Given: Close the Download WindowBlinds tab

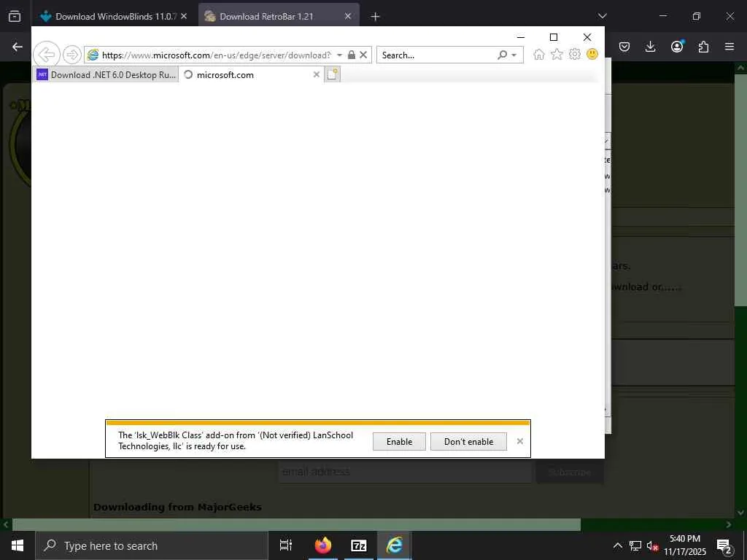Looking at the screenshot, I should click(x=184, y=16).
